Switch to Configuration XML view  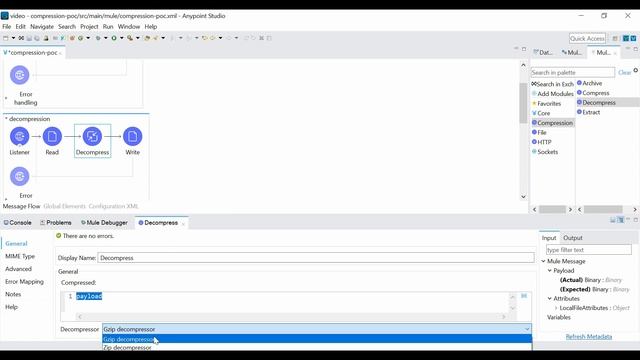point(113,207)
